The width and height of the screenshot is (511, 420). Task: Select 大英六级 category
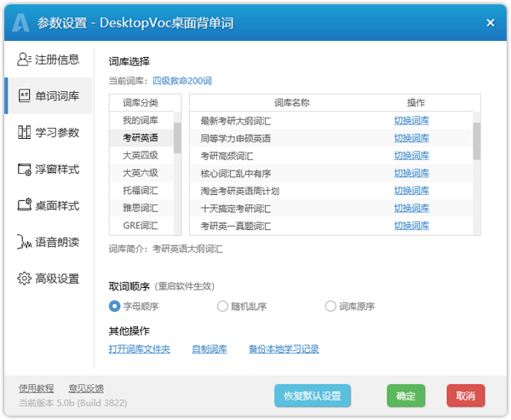(141, 173)
